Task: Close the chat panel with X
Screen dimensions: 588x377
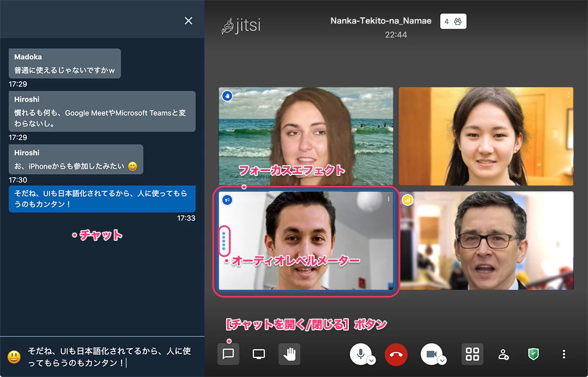Action: click(189, 21)
